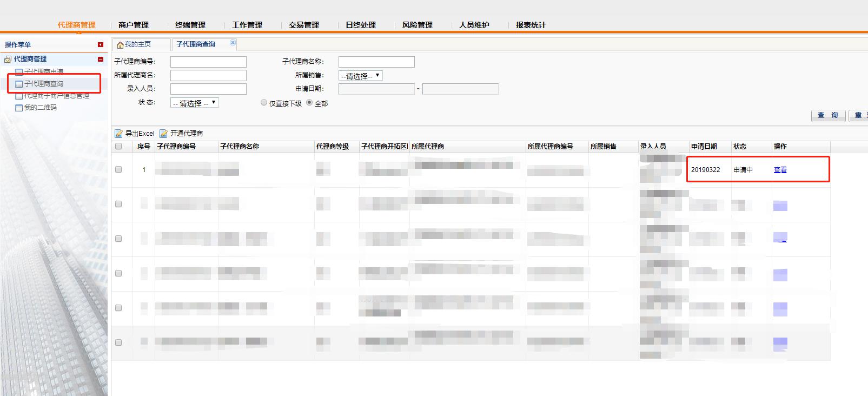
Task: Select the 全部 radio button
Action: tap(309, 103)
